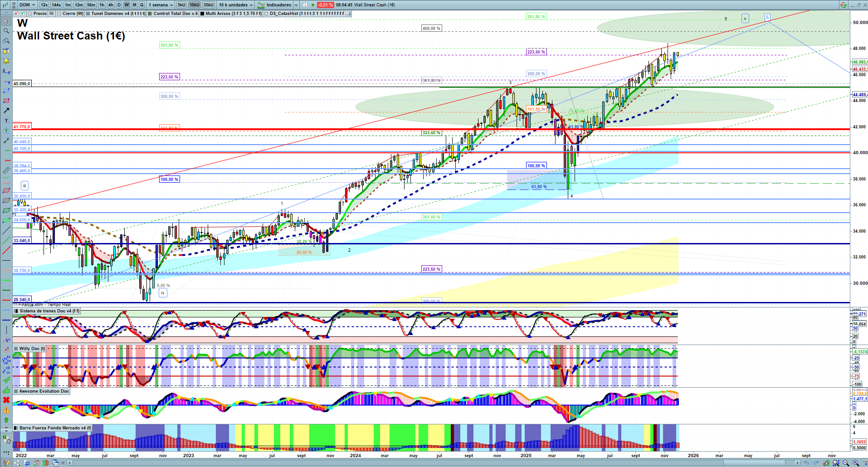Open the share icon in bottom bar
Viewport: 868px width, 467px height.
17,463
